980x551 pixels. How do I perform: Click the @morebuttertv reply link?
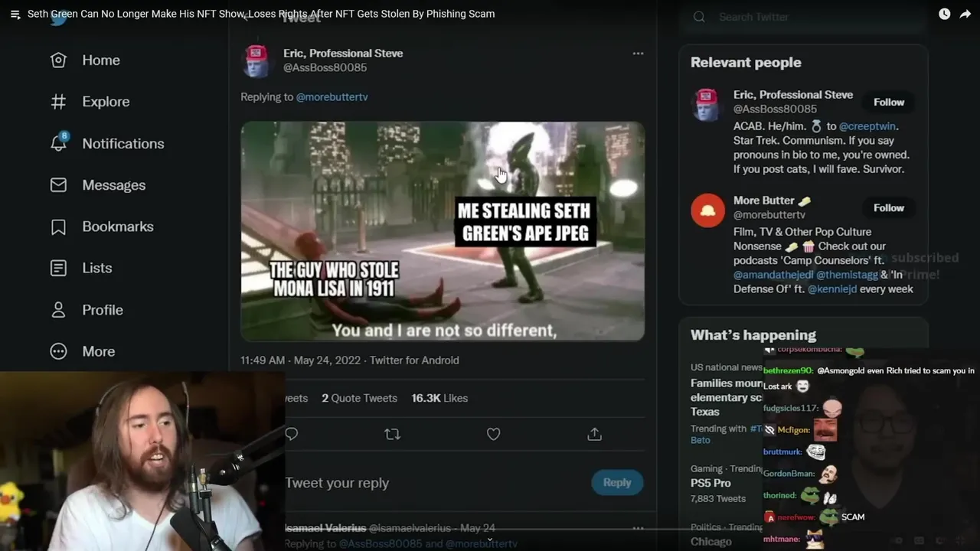(332, 97)
